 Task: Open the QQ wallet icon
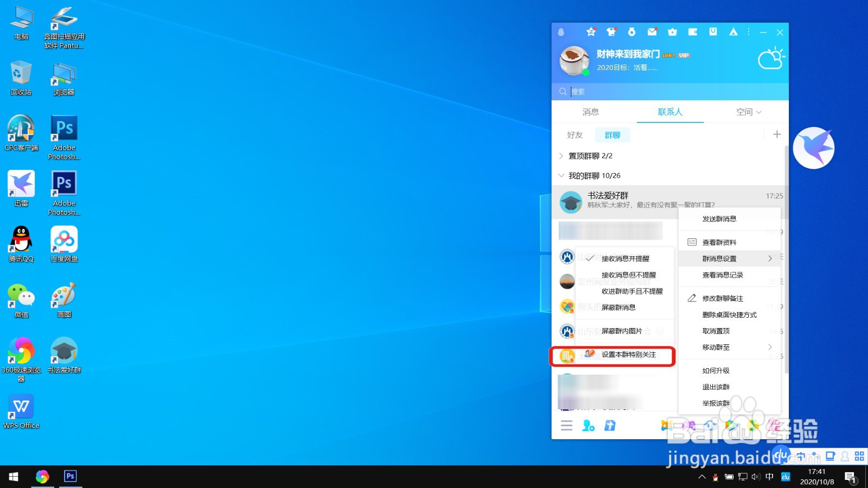[693, 32]
